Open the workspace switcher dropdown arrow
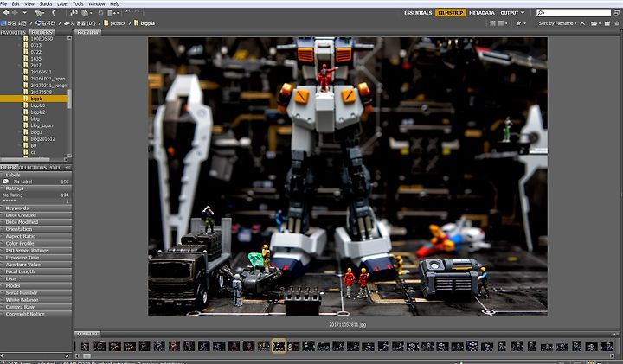Image resolution: width=623 pixels, height=364 pixels. tap(523, 13)
